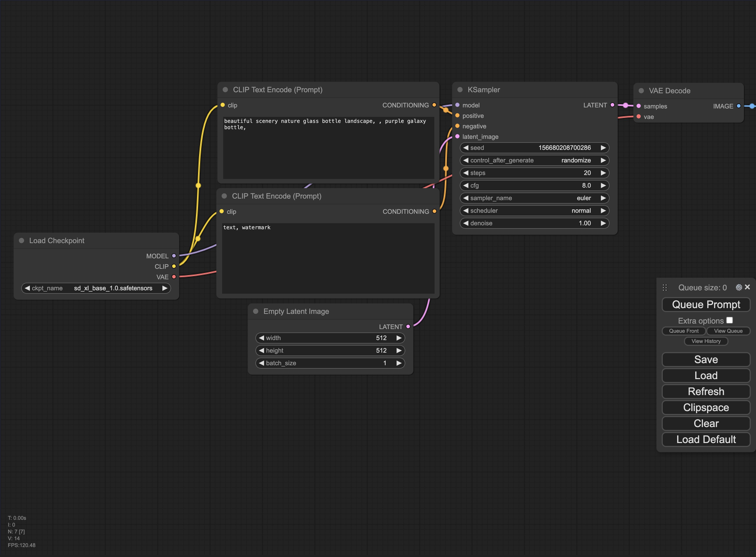756x557 pixels.
Task: Collapse the Load Checkpoint node dot
Action: [x=21, y=241]
